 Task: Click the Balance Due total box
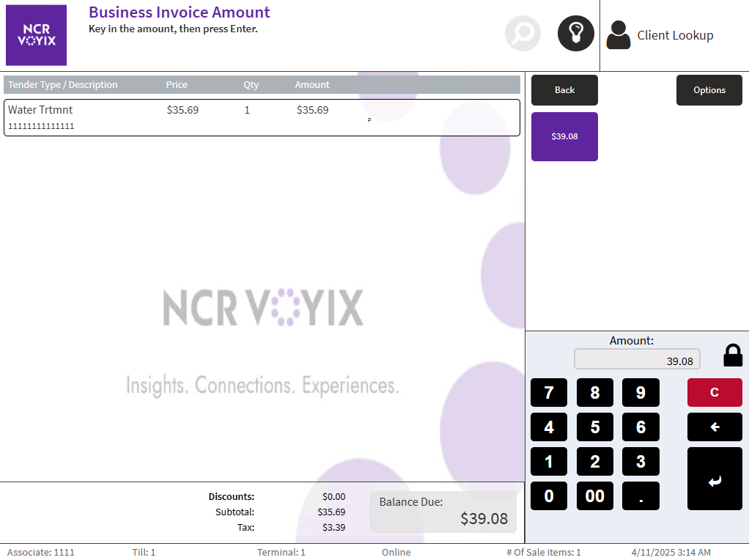click(x=443, y=512)
